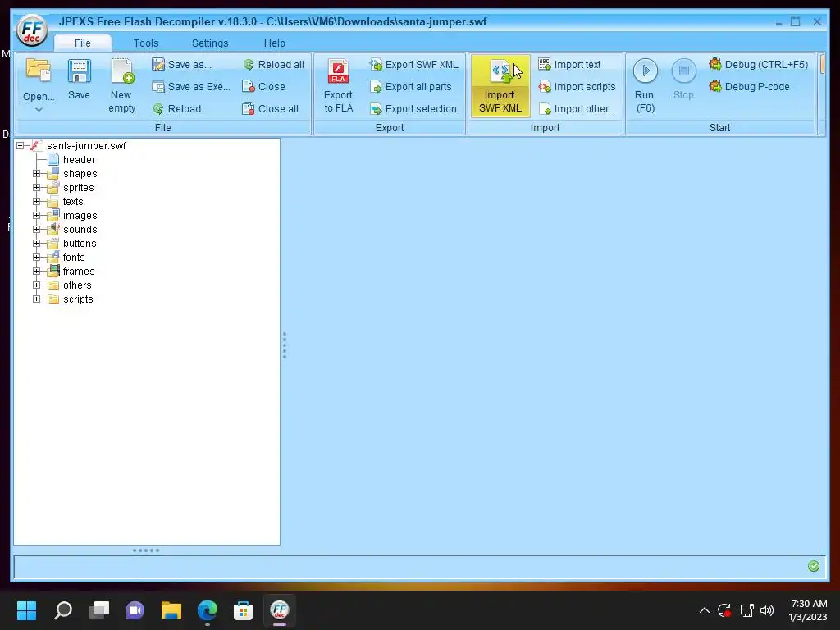Image resolution: width=840 pixels, height=630 pixels.
Task: Select the images folder icon
Action: (53, 215)
